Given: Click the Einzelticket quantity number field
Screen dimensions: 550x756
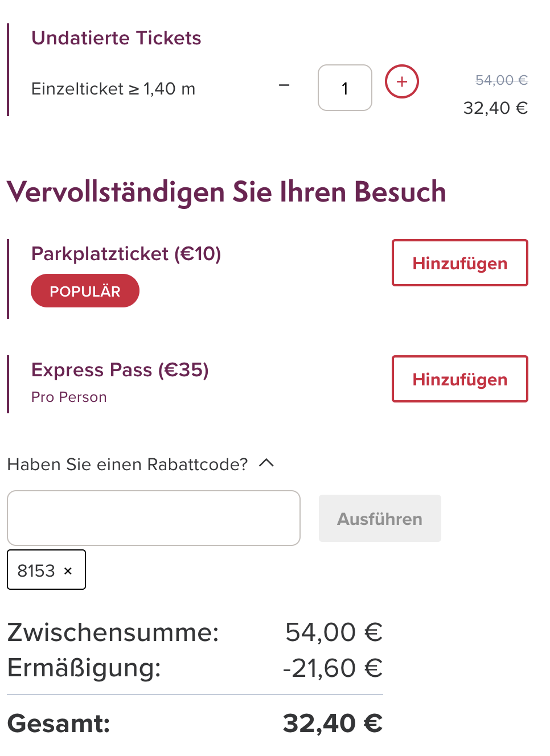Looking at the screenshot, I should click(x=344, y=88).
